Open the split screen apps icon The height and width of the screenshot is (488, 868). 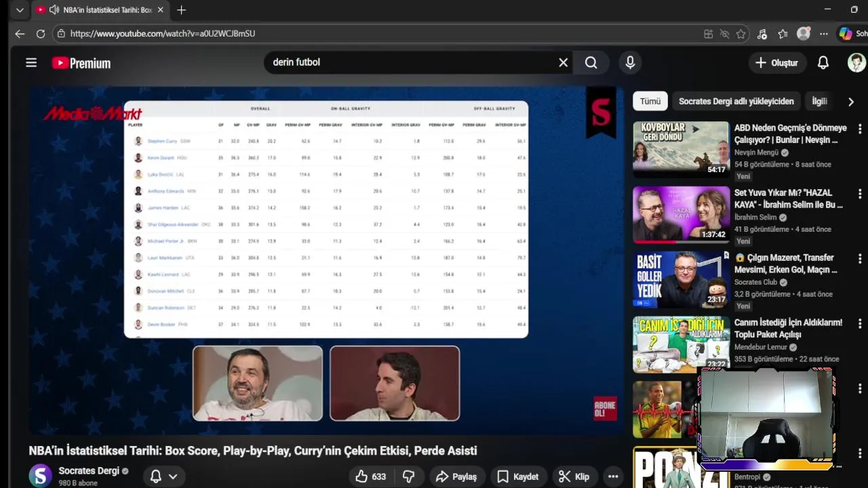click(x=709, y=34)
